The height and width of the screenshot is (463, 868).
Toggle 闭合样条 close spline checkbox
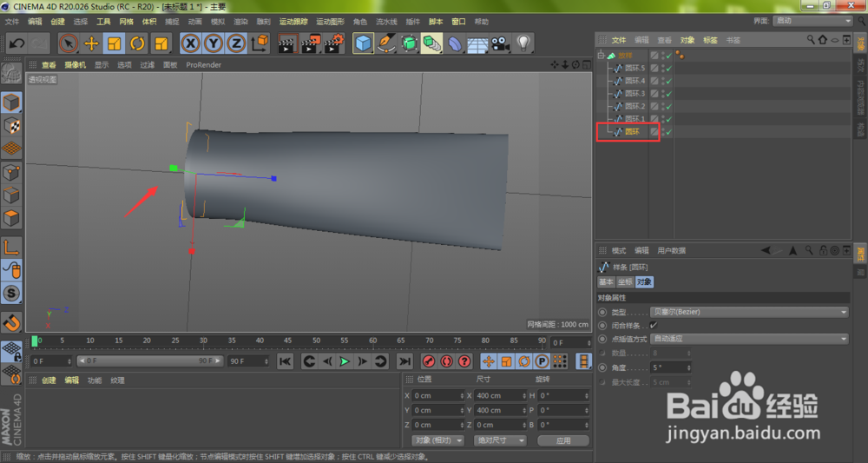pos(654,325)
